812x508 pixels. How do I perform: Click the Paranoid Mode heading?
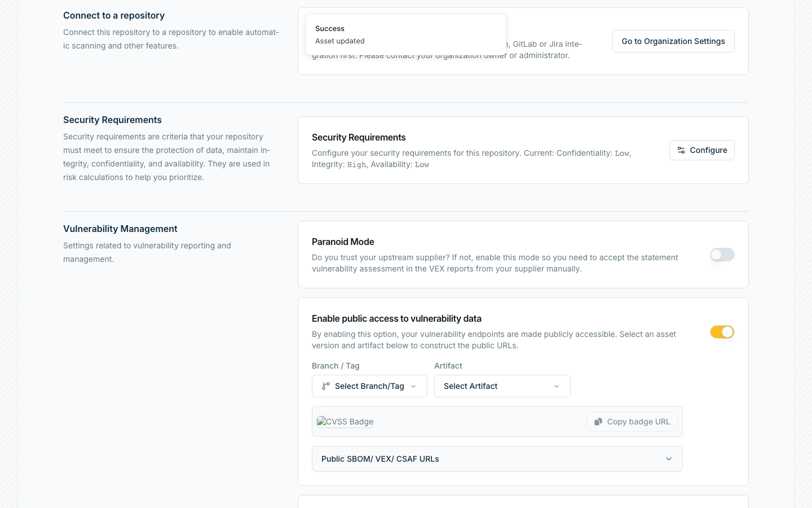click(x=343, y=242)
